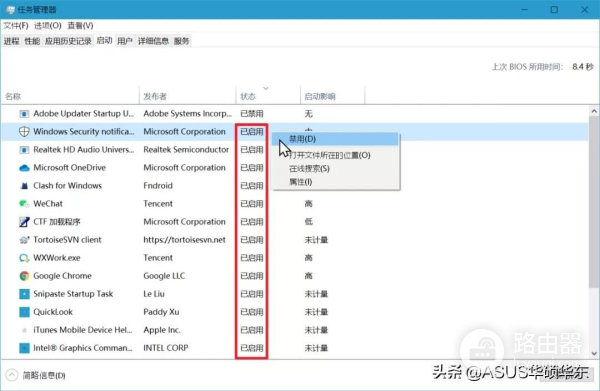Choose 属性(I) in the context menu
Image resolution: width=600 pixels, height=391 pixels.
point(335,182)
